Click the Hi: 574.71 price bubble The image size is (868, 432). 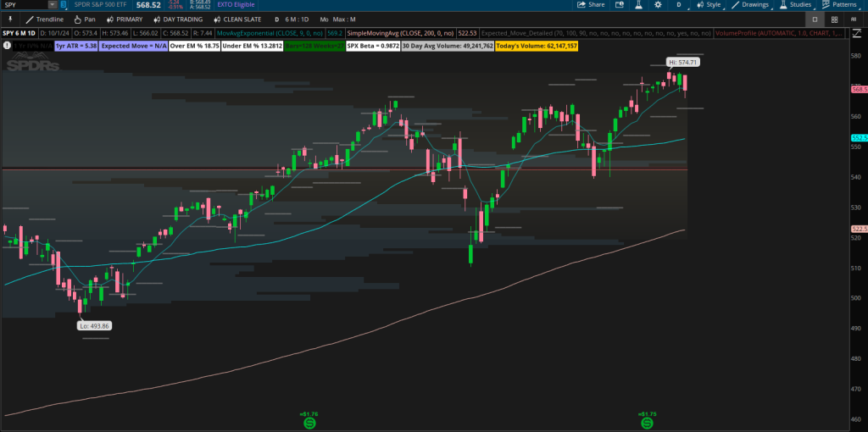click(683, 63)
